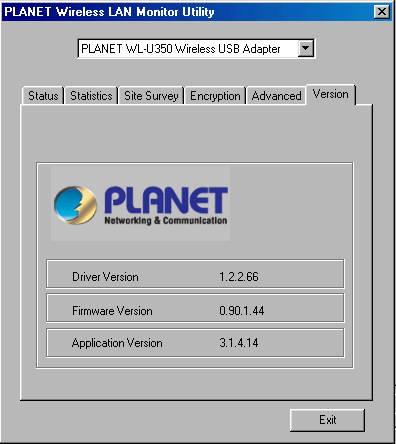Click the driver version number 1.2.2.66

pyautogui.click(x=239, y=277)
